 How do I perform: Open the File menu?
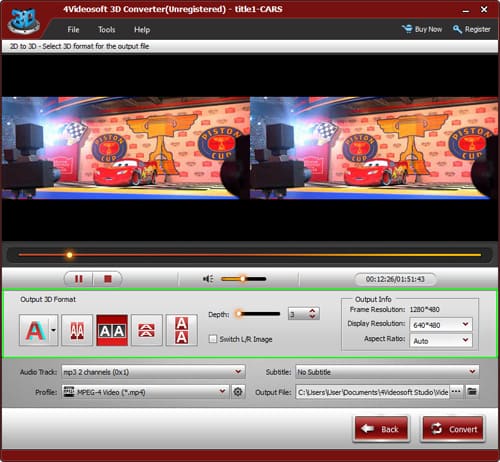pyautogui.click(x=73, y=30)
